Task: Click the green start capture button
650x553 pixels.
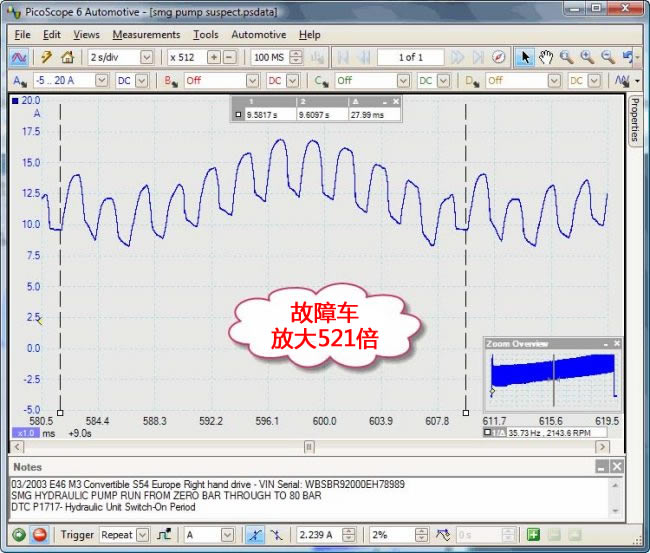Action: 19,534
